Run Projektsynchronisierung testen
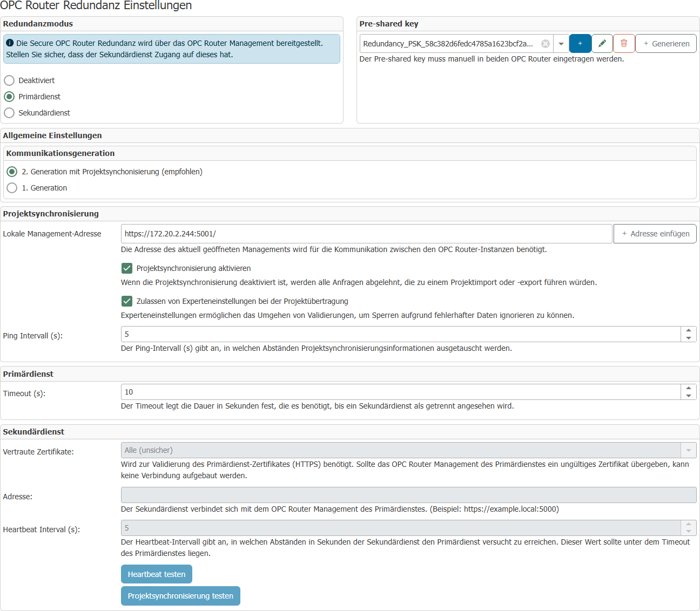The height and width of the screenshot is (611, 700). click(x=180, y=596)
